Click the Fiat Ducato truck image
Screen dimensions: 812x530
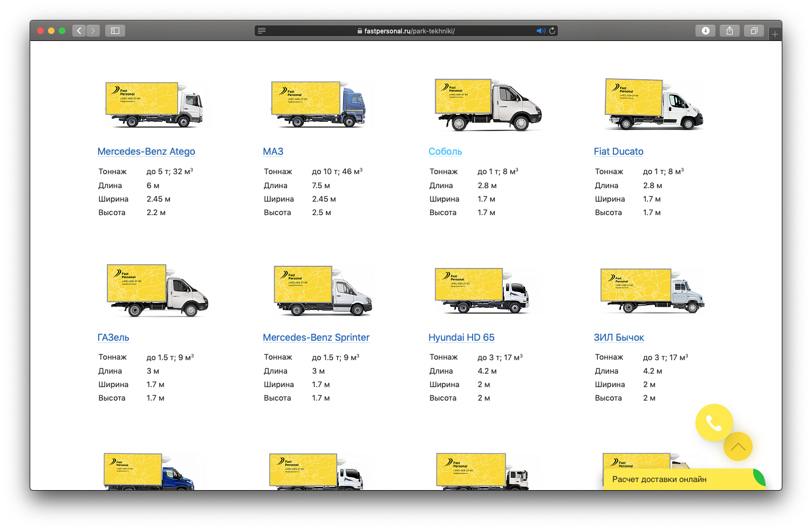coord(654,105)
